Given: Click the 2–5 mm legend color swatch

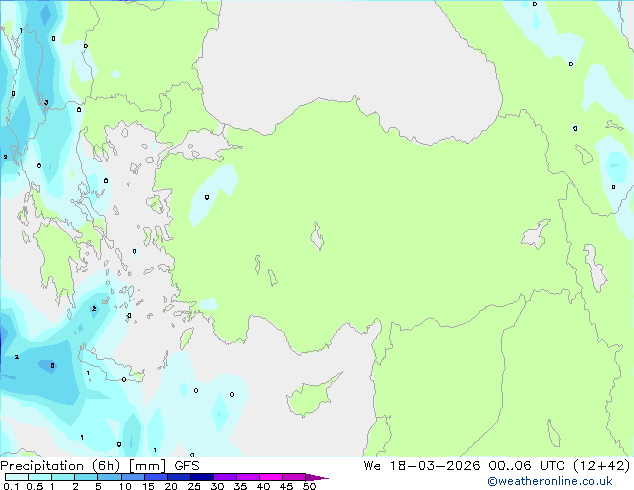Looking at the screenshot, I should (86, 477).
